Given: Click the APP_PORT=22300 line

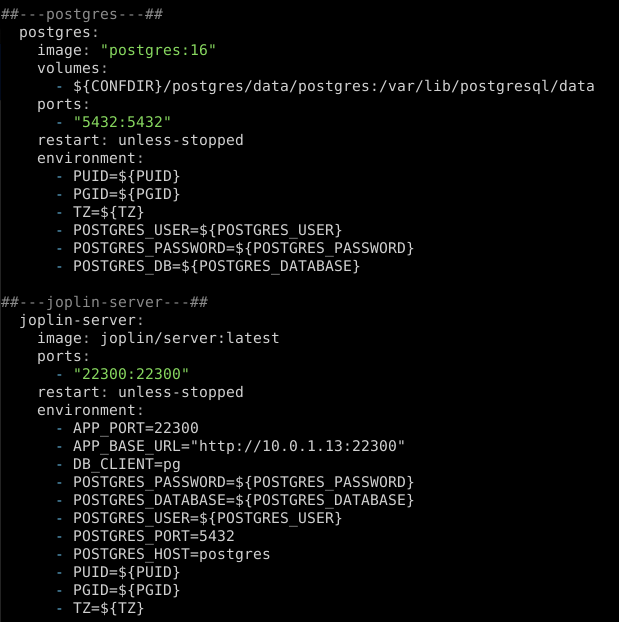Looking at the screenshot, I should (x=136, y=428).
